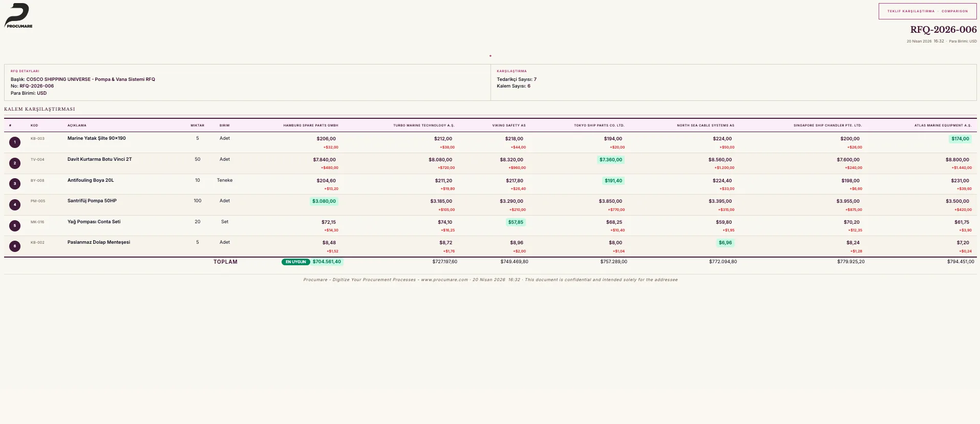Click the Procumare logo
This screenshot has width=980, height=424.
click(18, 15)
